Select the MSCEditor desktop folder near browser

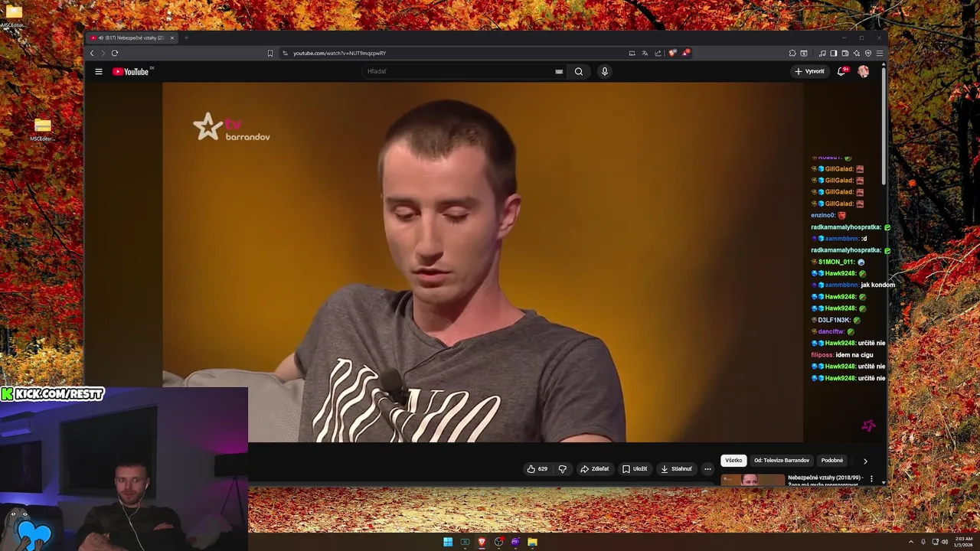point(43,129)
